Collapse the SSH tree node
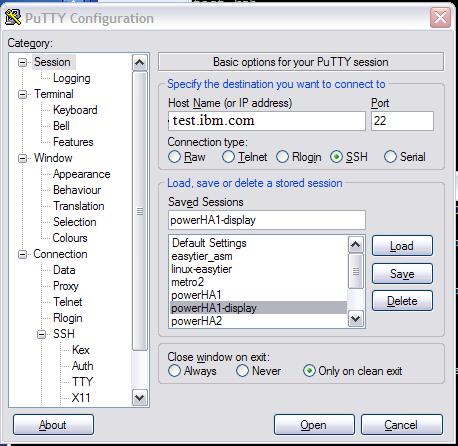 click(41, 334)
